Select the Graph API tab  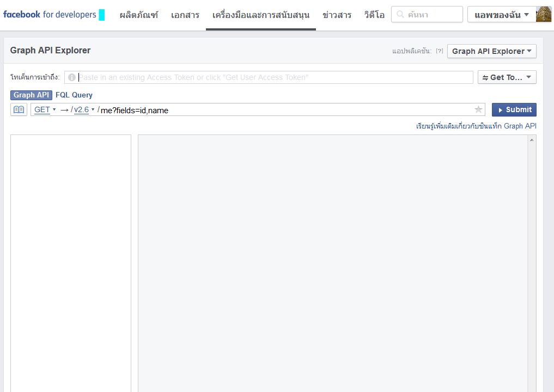pyautogui.click(x=31, y=95)
